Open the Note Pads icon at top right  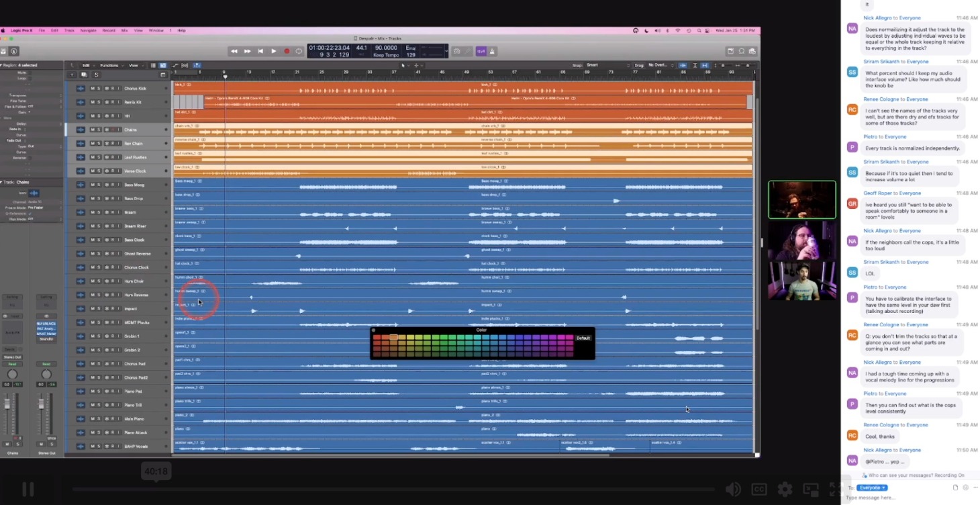[x=730, y=51]
